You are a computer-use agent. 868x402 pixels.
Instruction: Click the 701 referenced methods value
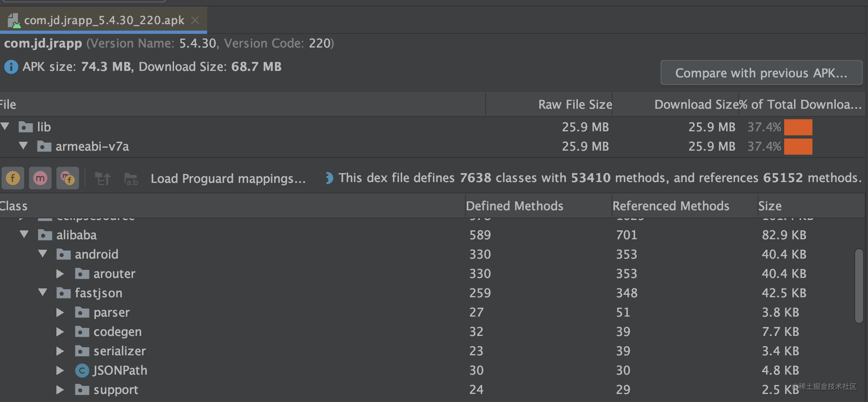click(x=627, y=235)
